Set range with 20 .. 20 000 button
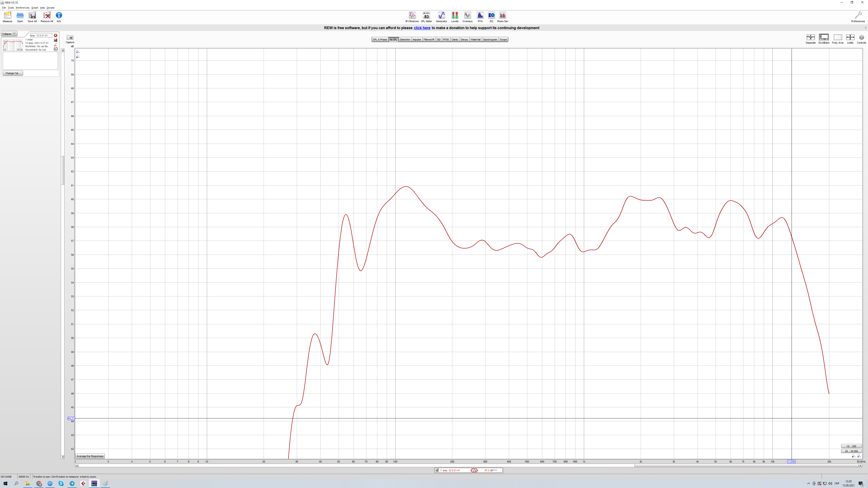868x488 pixels. click(x=851, y=451)
